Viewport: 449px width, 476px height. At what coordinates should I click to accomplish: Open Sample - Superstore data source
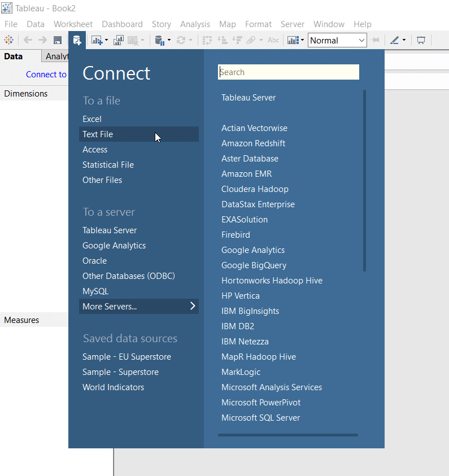point(120,372)
